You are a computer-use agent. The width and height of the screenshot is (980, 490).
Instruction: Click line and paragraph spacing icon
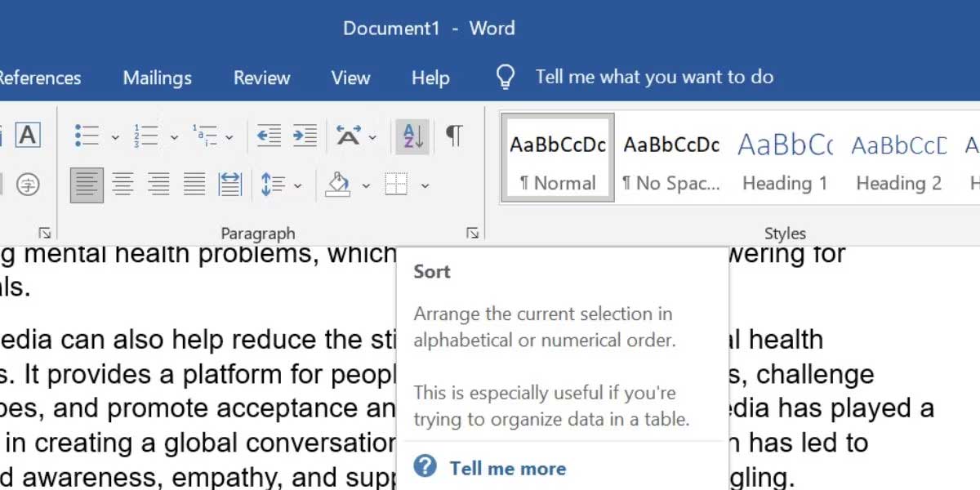pos(273,185)
